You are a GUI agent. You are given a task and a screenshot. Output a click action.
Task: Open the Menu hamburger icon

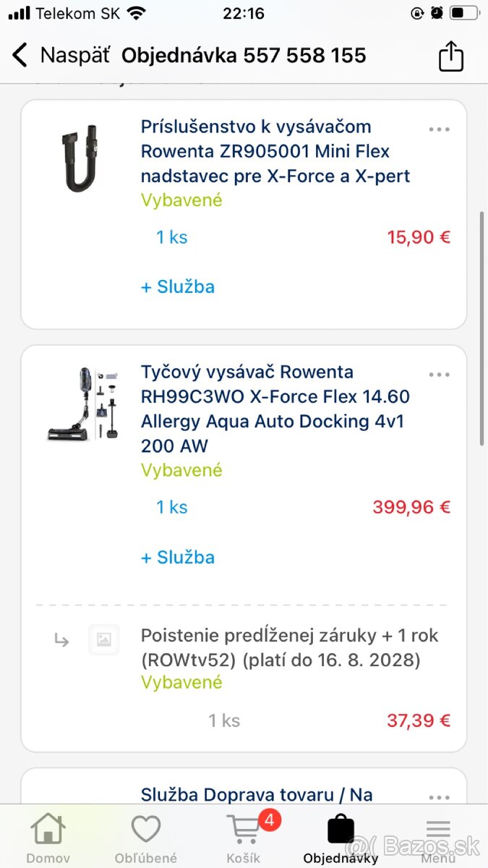pos(438,829)
